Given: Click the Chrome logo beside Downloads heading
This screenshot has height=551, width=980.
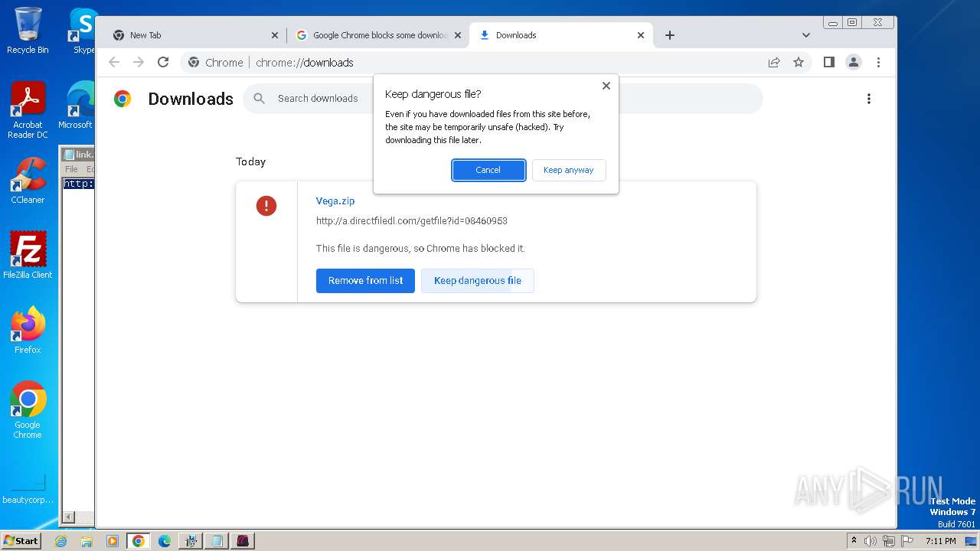Looking at the screenshot, I should click(122, 99).
